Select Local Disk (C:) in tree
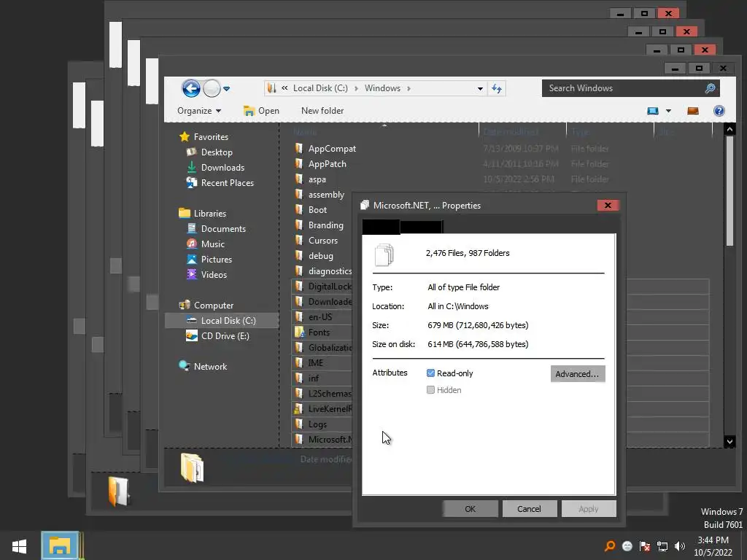747x560 pixels. 222,321
